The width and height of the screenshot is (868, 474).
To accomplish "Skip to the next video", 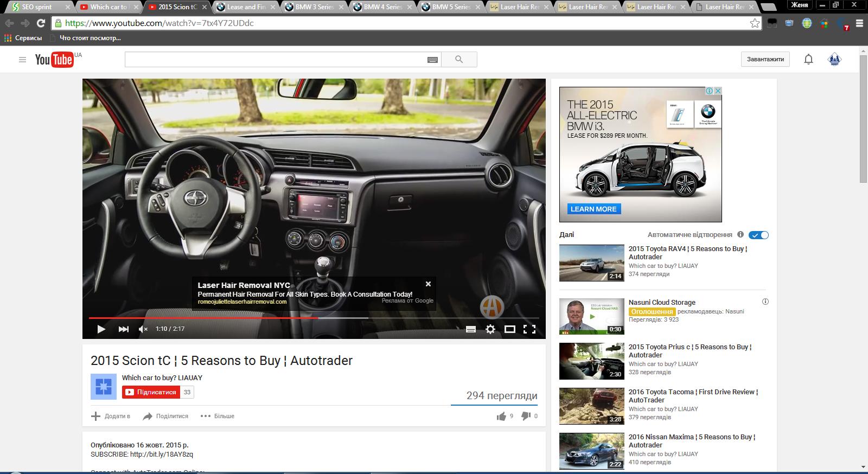I will tap(123, 329).
